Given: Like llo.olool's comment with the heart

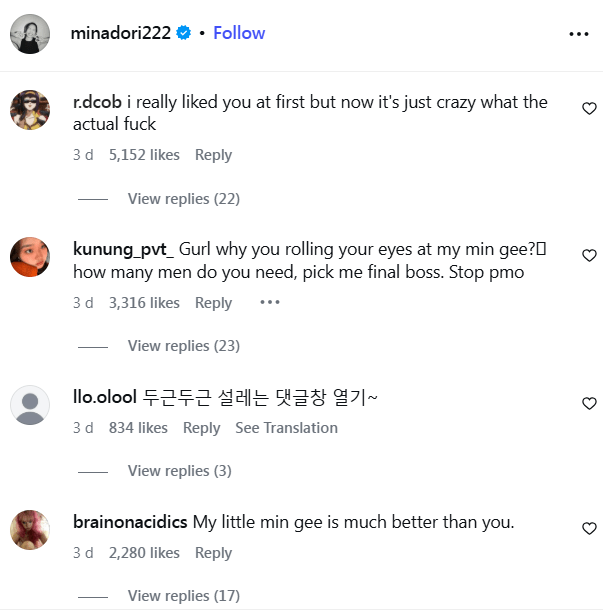Looking at the screenshot, I should point(589,403).
